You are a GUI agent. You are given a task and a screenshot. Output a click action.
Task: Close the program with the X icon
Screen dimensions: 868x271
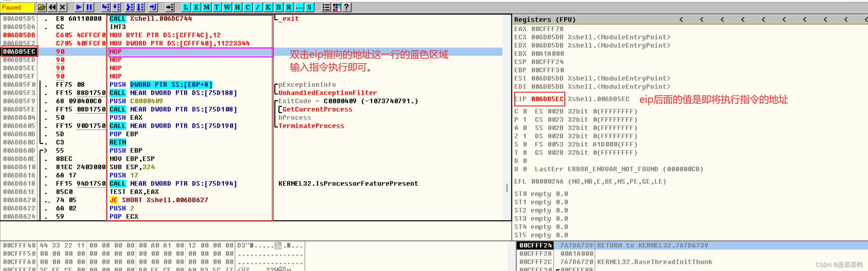[x=62, y=7]
